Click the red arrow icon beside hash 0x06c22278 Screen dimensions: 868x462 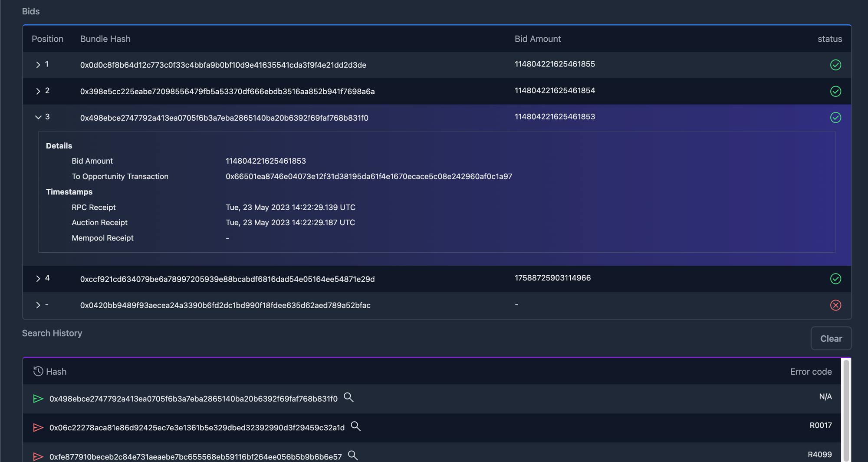(x=38, y=428)
